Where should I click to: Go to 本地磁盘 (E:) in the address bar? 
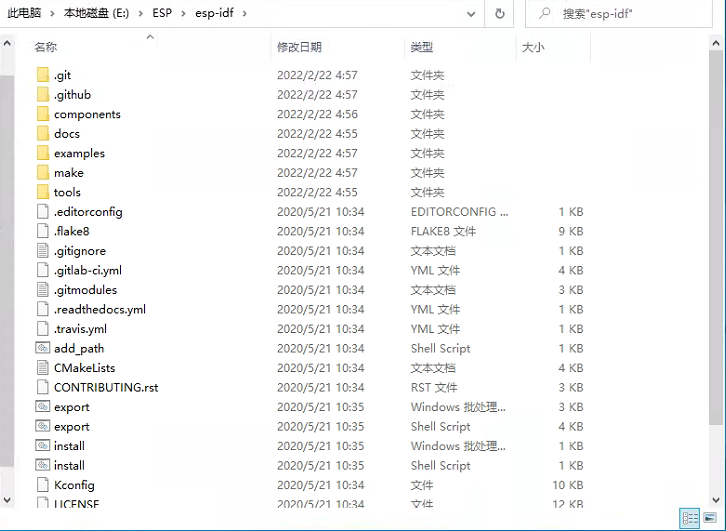tap(96, 13)
